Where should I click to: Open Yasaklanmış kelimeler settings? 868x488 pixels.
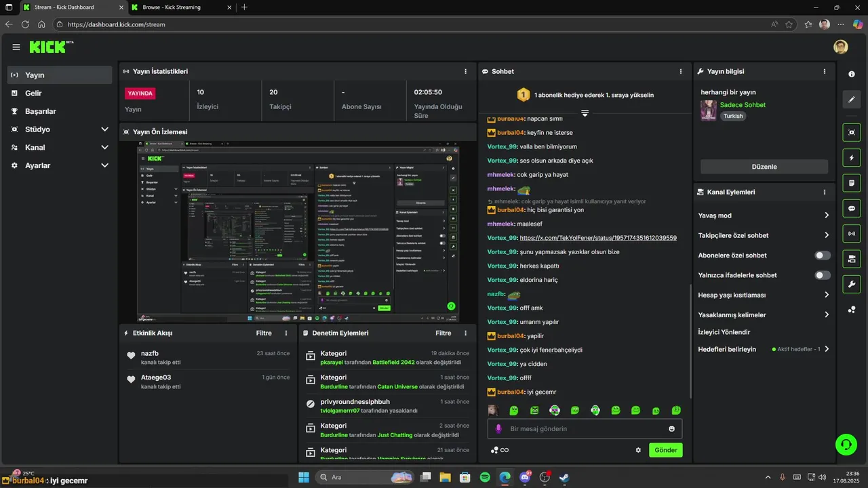tap(764, 314)
